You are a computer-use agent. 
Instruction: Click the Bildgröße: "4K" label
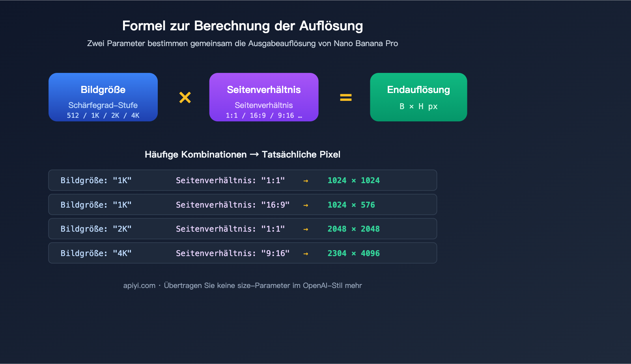pyautogui.click(x=96, y=253)
